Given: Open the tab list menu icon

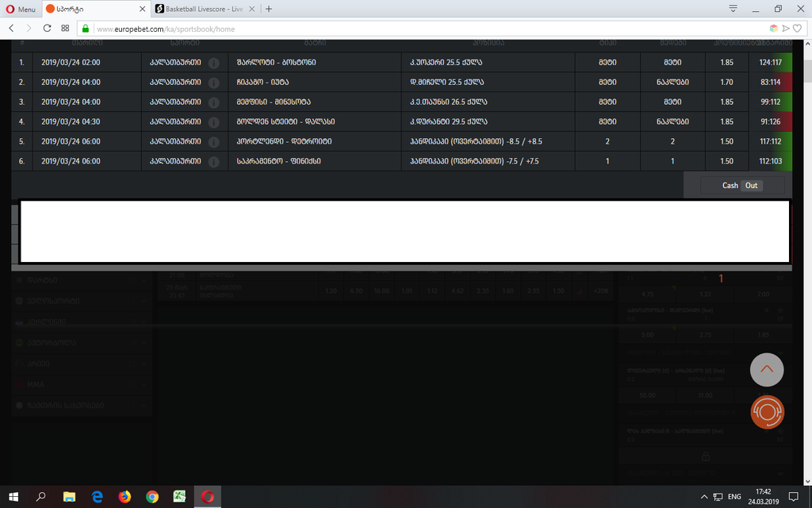Looking at the screenshot, I should click(x=733, y=9).
